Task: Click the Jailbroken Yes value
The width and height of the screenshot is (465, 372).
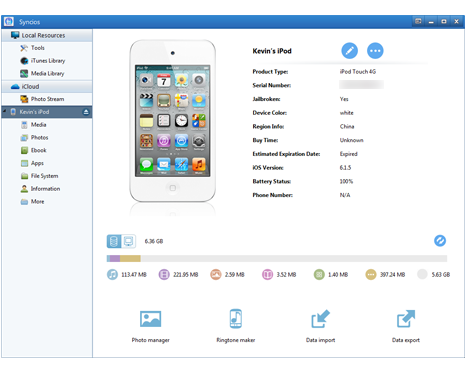Action: [x=344, y=99]
